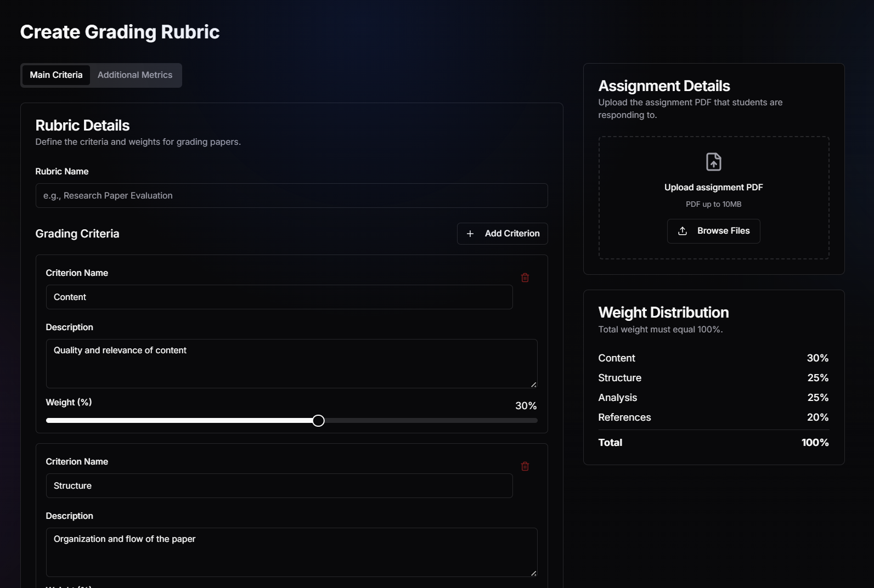Click the Total 100% value

815,443
